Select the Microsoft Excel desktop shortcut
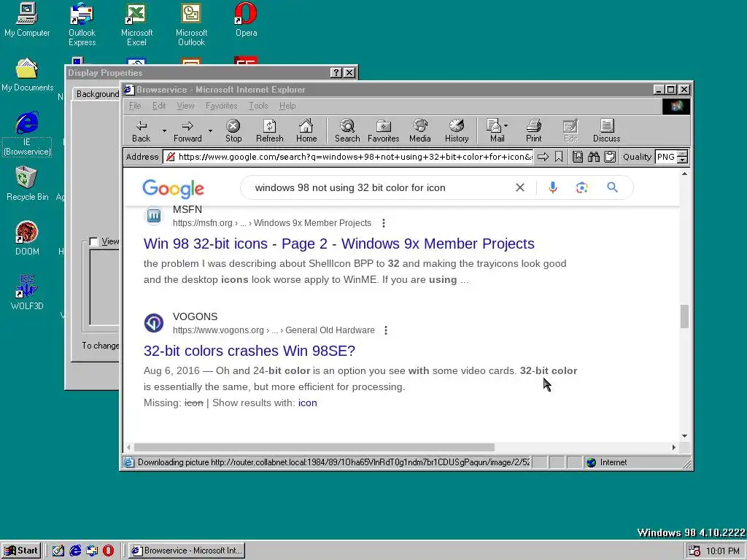 (136, 24)
